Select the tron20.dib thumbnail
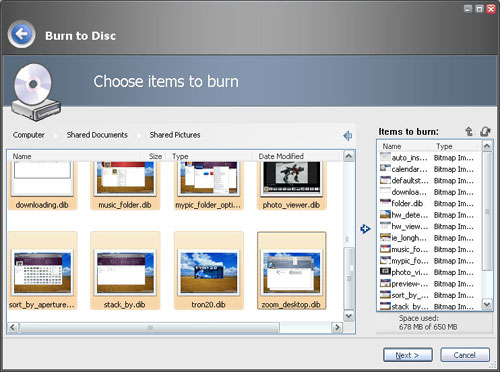Viewport: 500px width, 372px height. pos(208,271)
